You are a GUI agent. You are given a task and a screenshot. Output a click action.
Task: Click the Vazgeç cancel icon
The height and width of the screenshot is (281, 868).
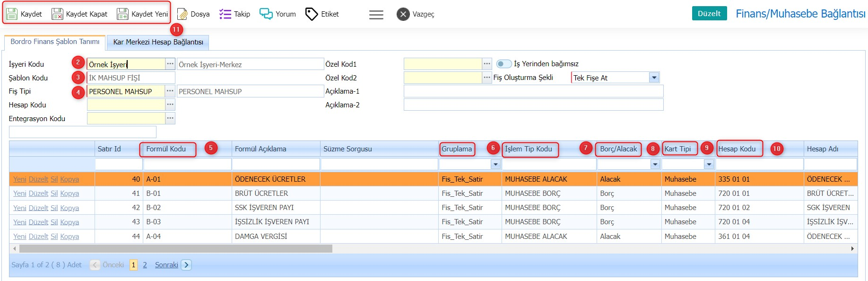[x=403, y=14]
